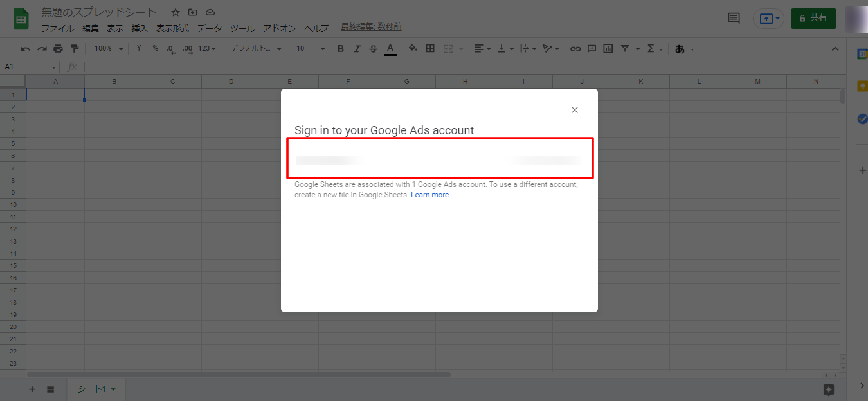Collapse the menus with the up chevron
868x401 pixels.
pos(835,49)
